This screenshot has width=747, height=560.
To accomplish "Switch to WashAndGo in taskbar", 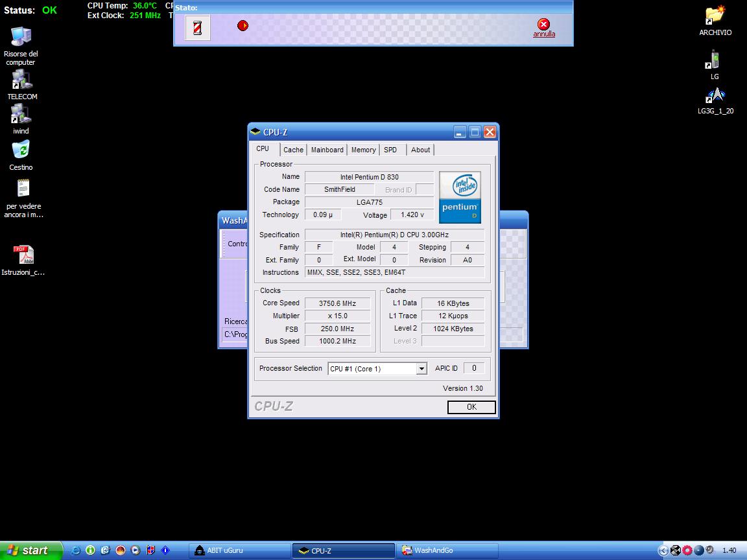I will pyautogui.click(x=446, y=550).
